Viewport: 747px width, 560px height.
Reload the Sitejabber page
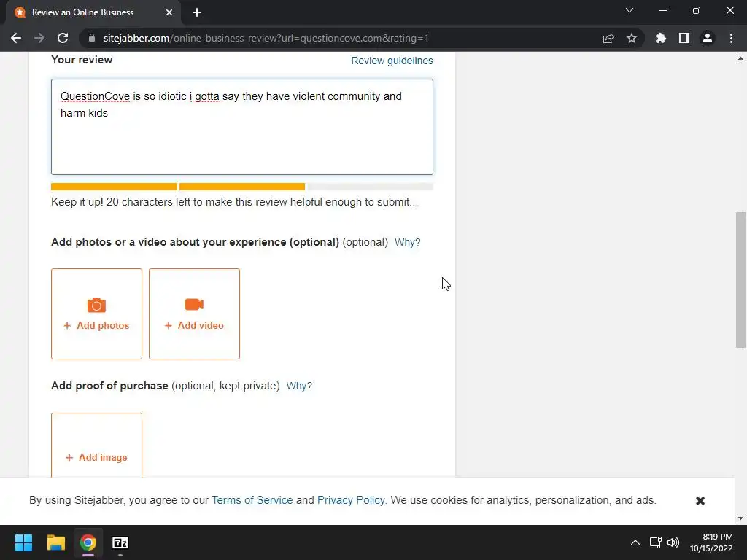[63, 38]
